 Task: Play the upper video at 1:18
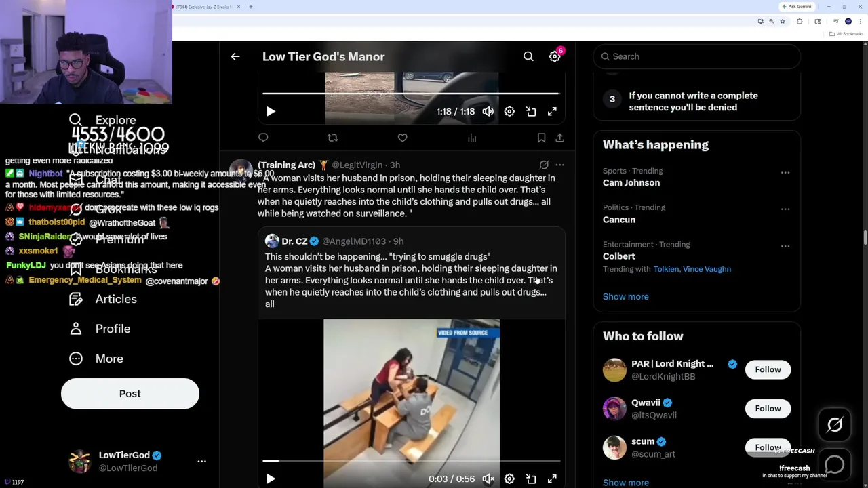click(271, 111)
